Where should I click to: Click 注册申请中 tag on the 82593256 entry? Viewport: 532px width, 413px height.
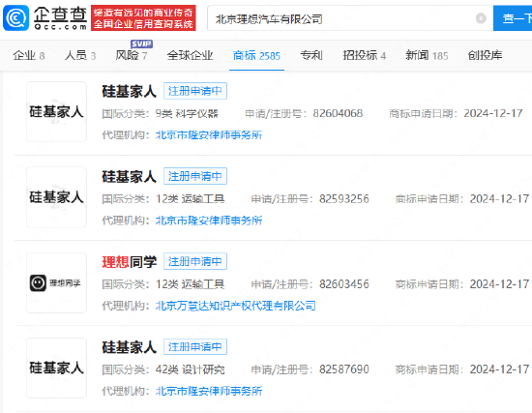pos(195,176)
